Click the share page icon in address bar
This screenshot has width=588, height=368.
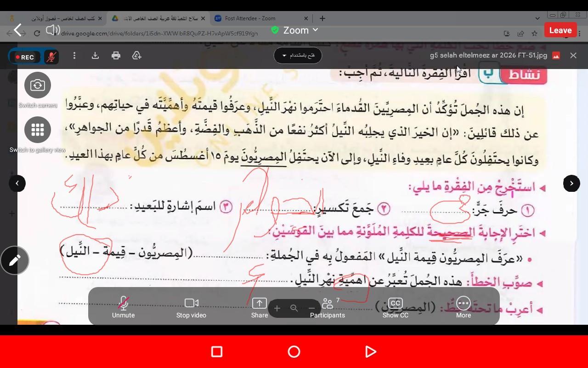(520, 33)
